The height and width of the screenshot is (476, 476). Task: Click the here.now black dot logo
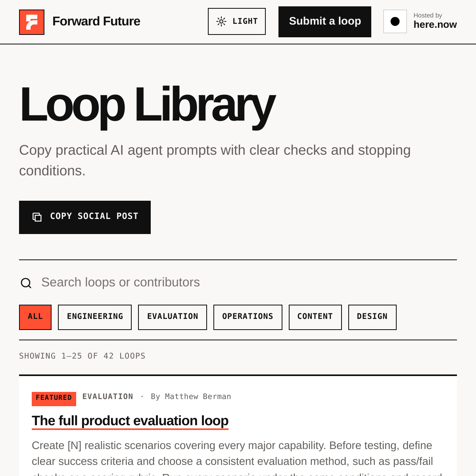click(x=395, y=21)
